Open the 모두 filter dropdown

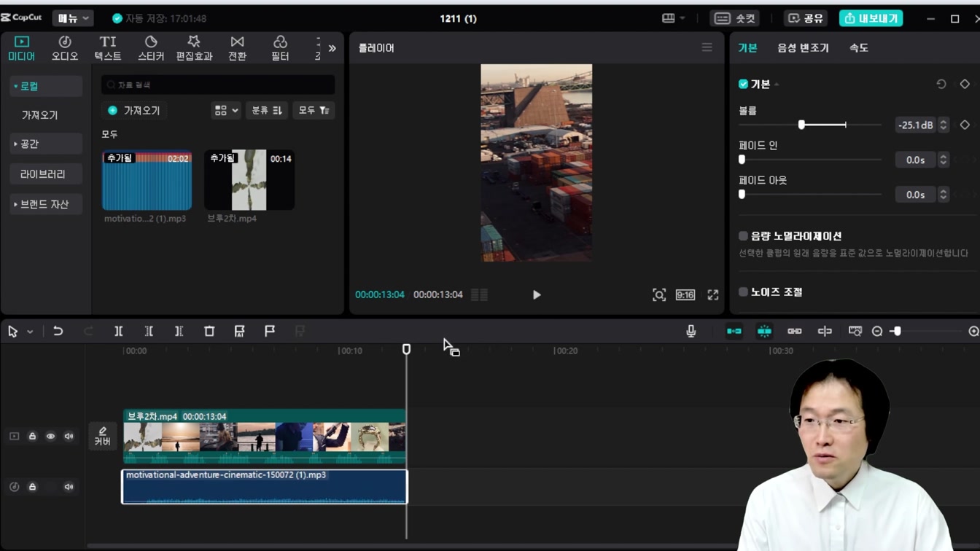click(x=314, y=111)
